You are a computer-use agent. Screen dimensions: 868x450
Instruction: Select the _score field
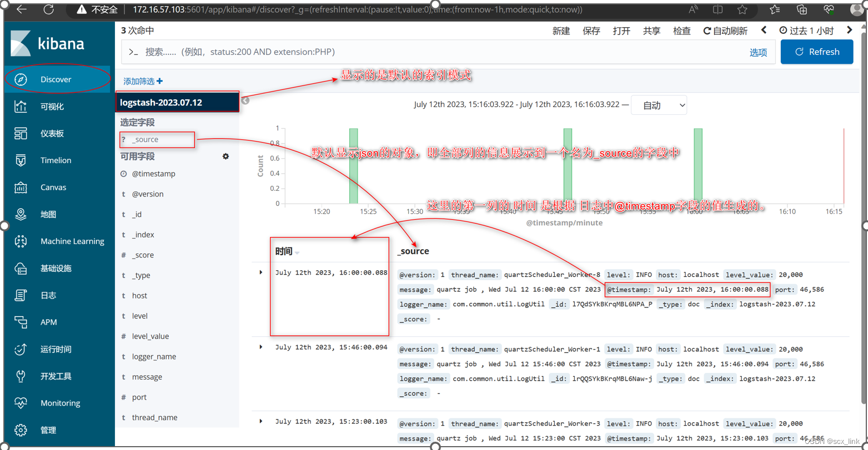[x=143, y=255]
